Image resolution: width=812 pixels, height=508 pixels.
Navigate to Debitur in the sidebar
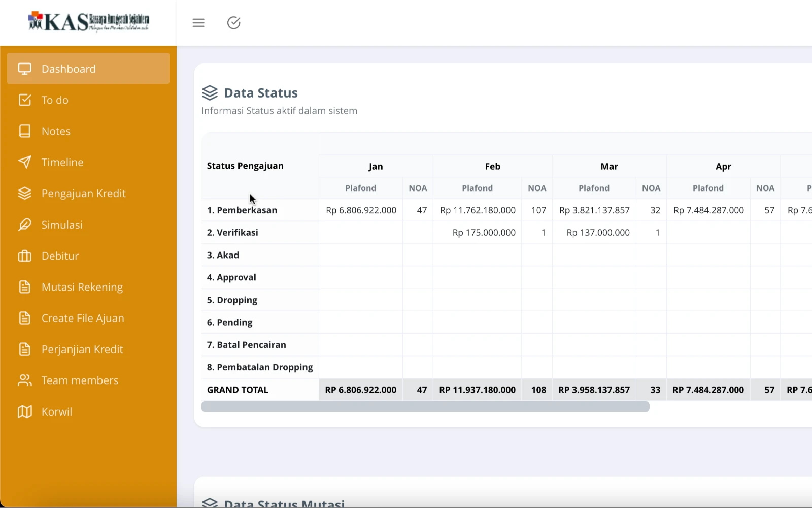point(88,256)
